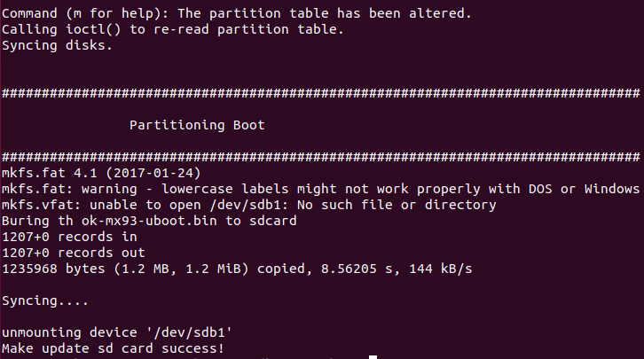Click the "Partitioning Boot" heading text
Screen dimensions: 644x359
tap(197, 125)
